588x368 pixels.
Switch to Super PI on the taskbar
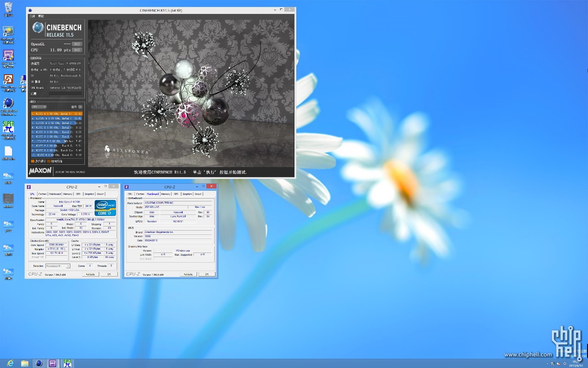coord(68,363)
